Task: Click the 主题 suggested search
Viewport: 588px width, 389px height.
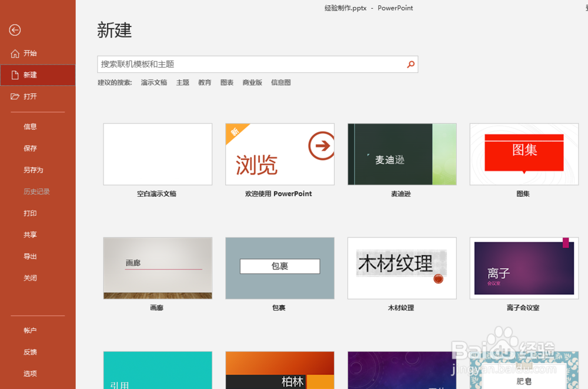Action: 183,82
